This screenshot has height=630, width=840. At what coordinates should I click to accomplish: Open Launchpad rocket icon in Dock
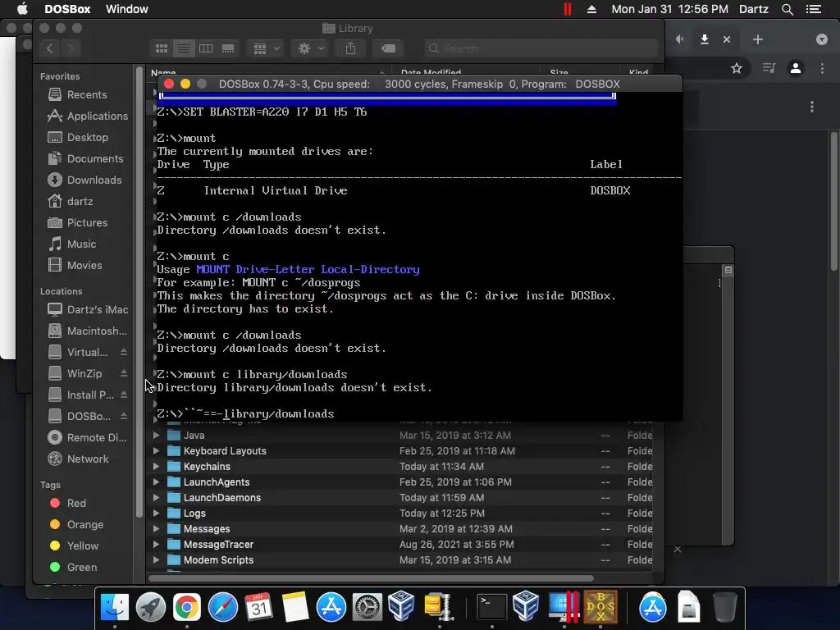151,607
